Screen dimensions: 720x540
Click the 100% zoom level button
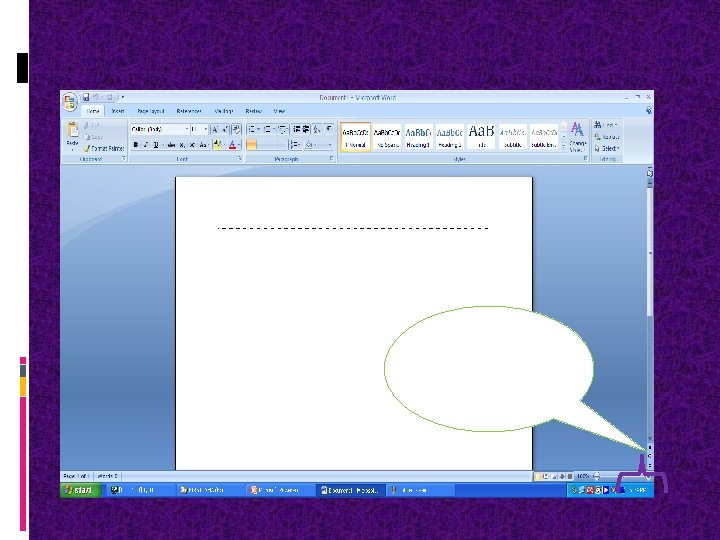pyautogui.click(x=583, y=477)
